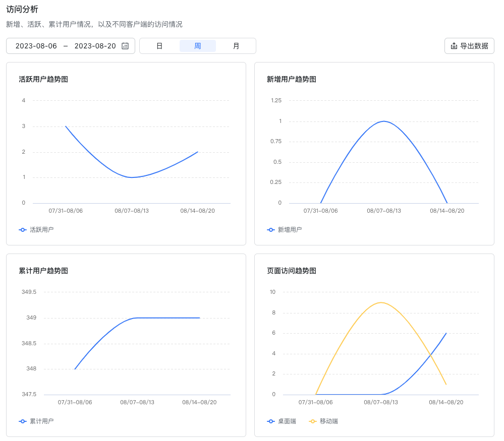Screen dimensions: 504x441
Task: Click the 累计用户趋势图 chart title
Action: (x=43, y=271)
